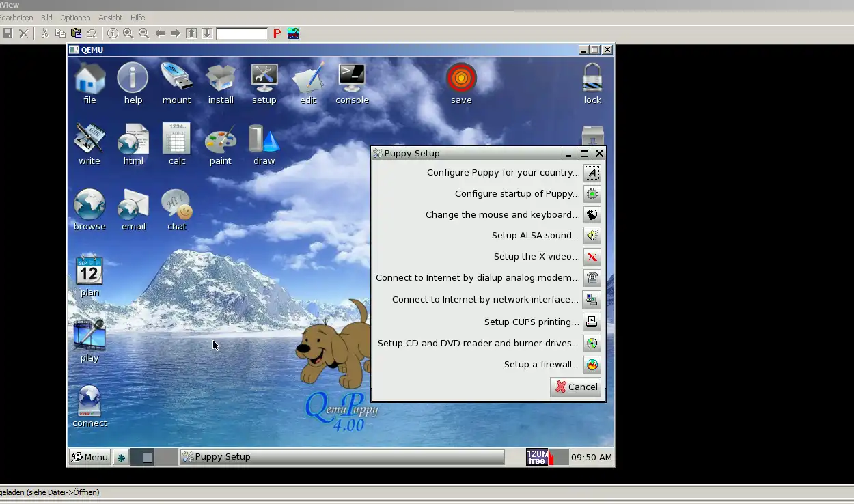
Task: Open the plan calendar icon
Action: [x=89, y=277]
